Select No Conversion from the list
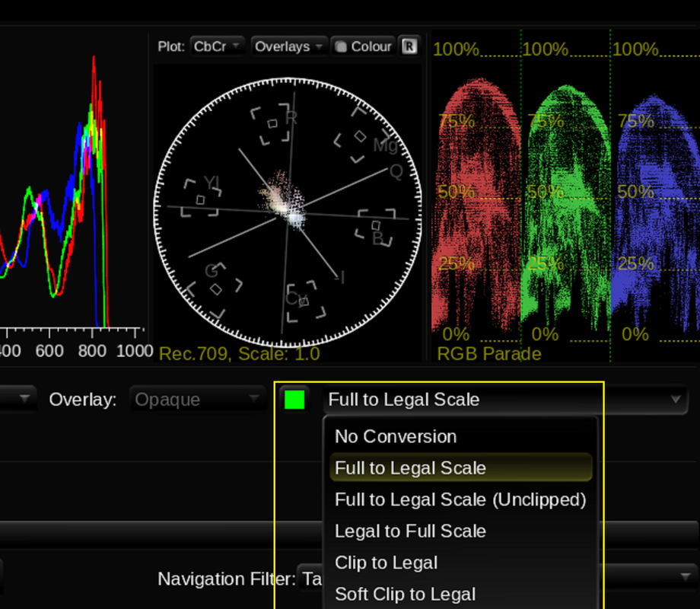Image resolution: width=700 pixels, height=609 pixels. [x=461, y=436]
